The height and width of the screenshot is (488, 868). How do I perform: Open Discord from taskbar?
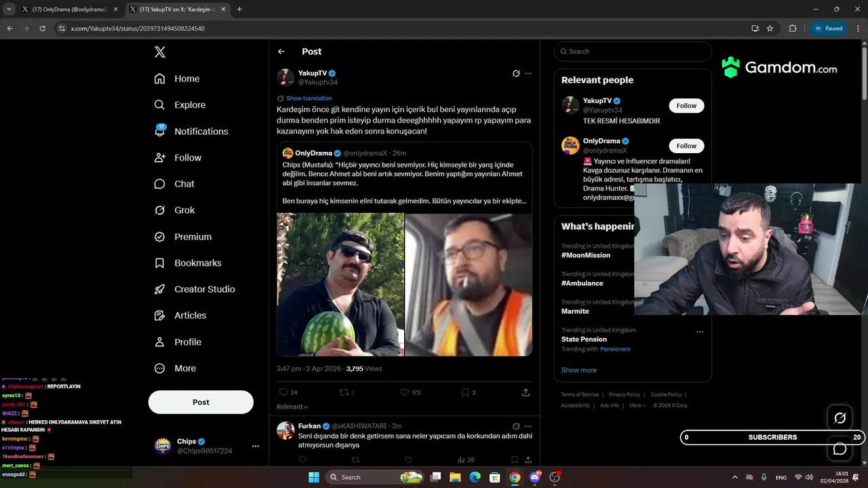pyautogui.click(x=535, y=477)
